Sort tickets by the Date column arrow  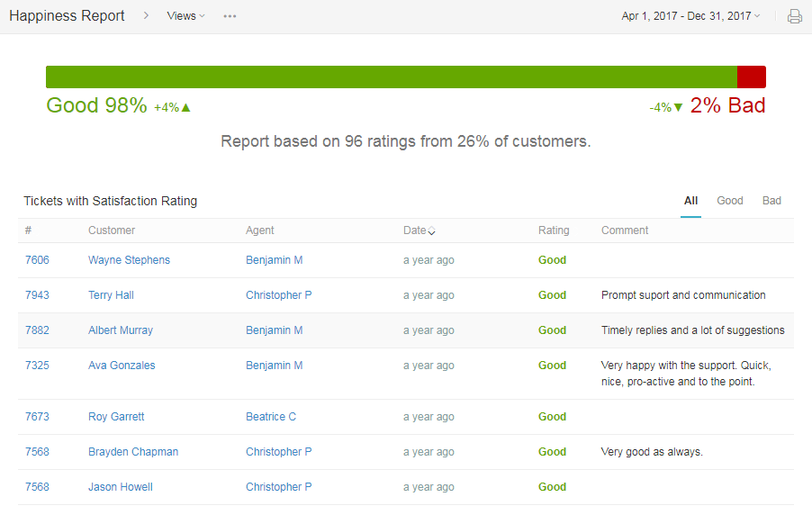click(431, 230)
